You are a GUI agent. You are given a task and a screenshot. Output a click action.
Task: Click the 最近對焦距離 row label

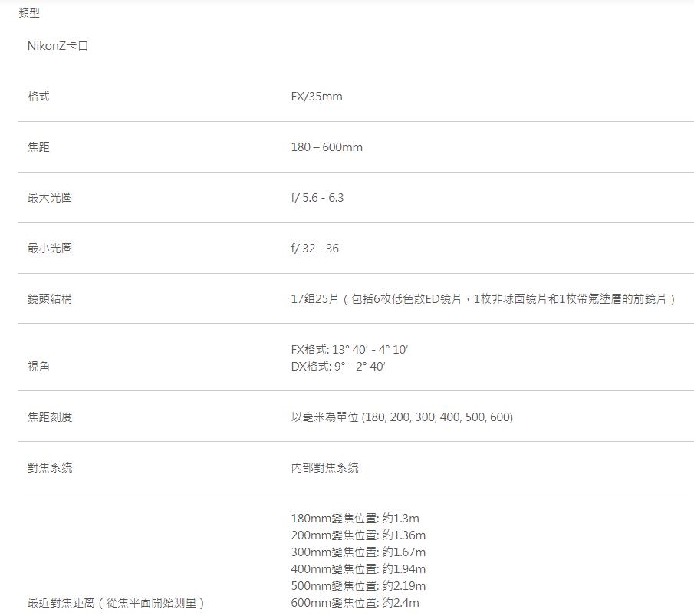coord(117,603)
